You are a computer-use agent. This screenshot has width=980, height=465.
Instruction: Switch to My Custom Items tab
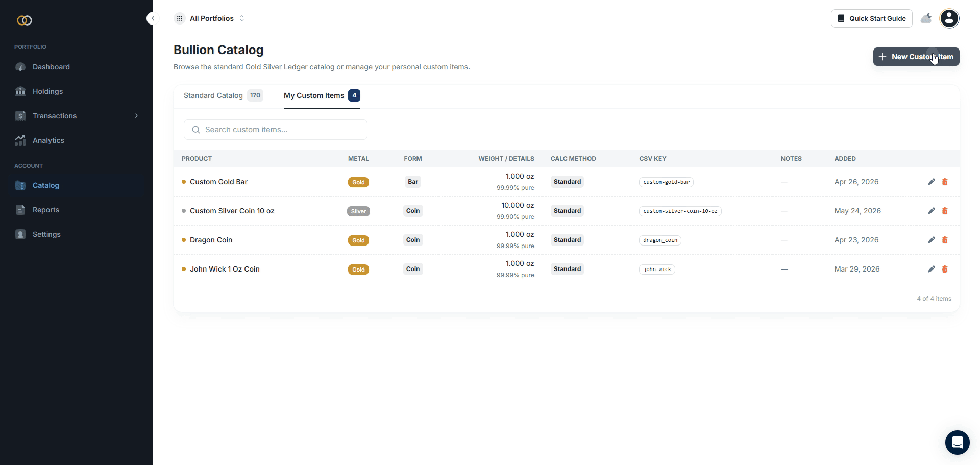322,95
